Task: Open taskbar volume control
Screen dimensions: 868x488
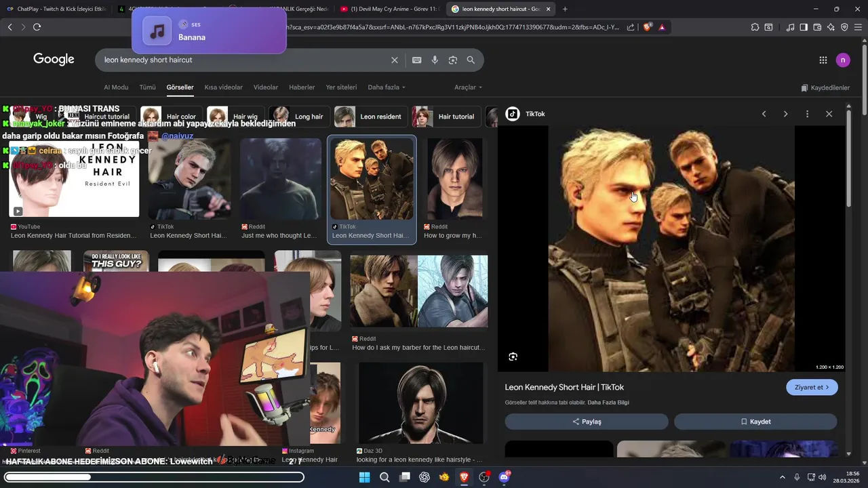Action: pyautogui.click(x=824, y=477)
